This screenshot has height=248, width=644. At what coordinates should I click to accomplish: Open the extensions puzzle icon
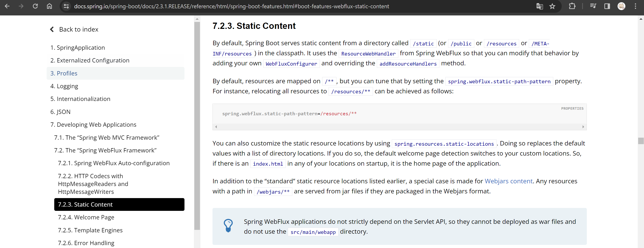[x=572, y=6]
